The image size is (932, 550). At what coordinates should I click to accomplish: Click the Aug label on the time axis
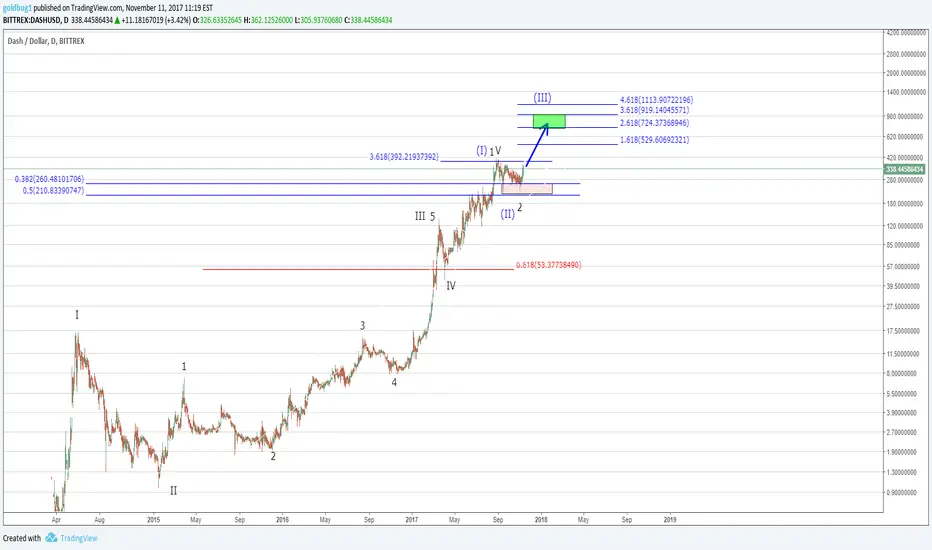99,520
